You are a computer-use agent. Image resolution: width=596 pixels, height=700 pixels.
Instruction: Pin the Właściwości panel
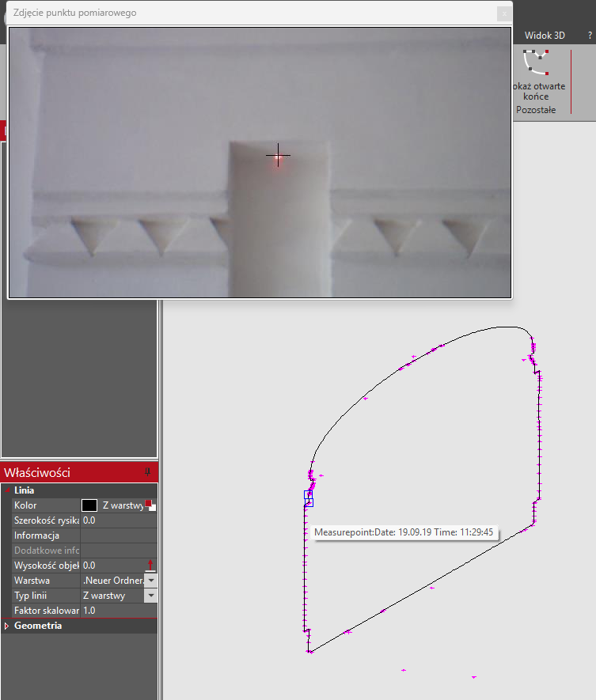point(147,472)
